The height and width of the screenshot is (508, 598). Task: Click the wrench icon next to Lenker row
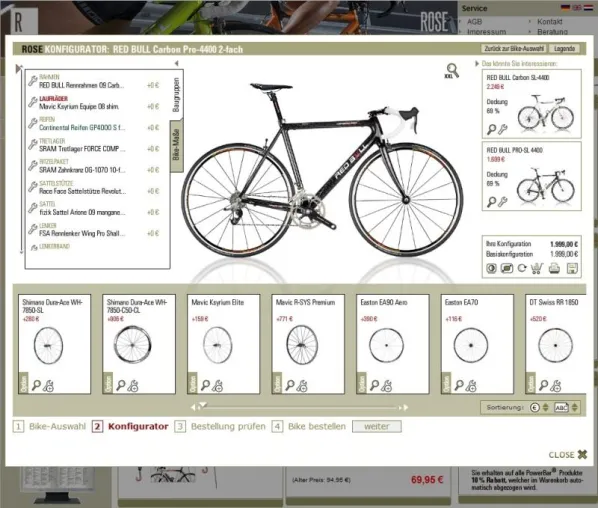(33, 229)
